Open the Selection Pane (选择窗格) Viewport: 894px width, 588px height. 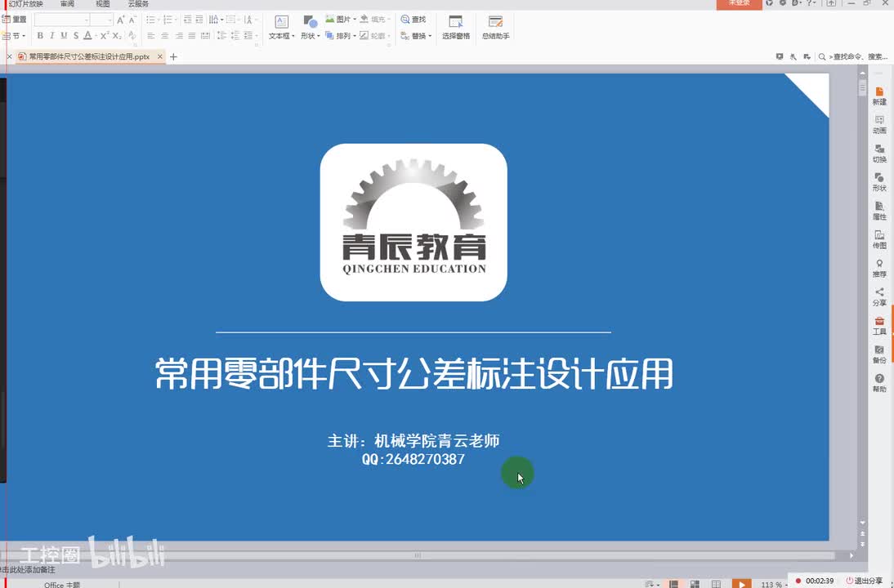tap(455, 27)
